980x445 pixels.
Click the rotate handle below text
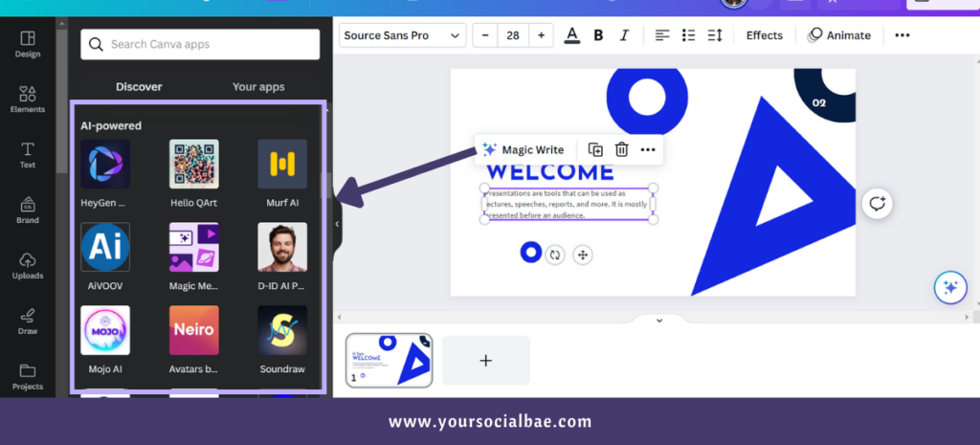(554, 255)
